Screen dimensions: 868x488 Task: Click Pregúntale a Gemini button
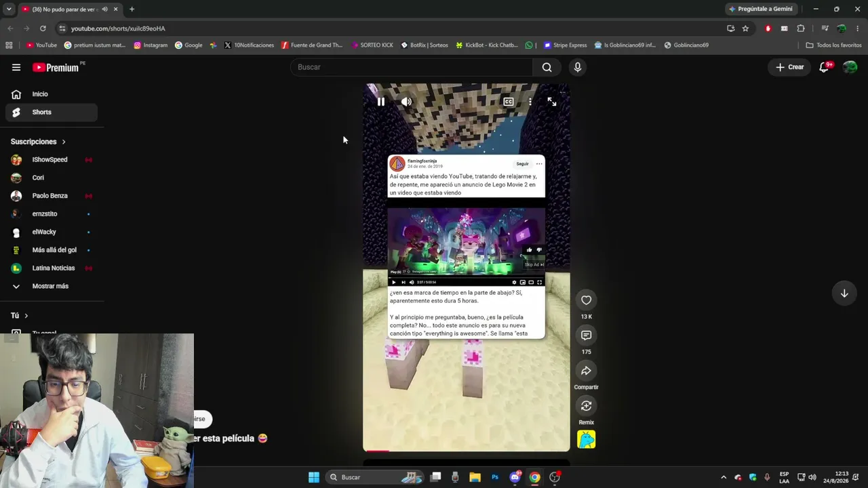761,9
